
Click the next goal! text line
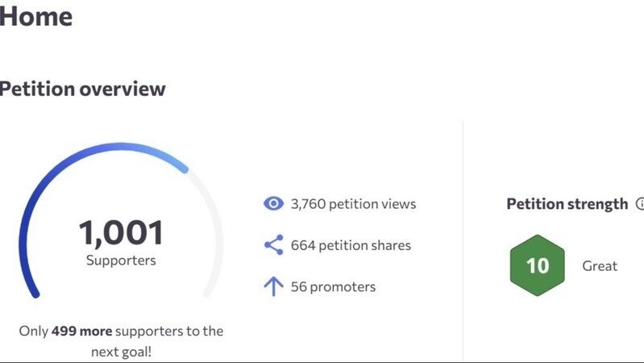click(x=121, y=353)
